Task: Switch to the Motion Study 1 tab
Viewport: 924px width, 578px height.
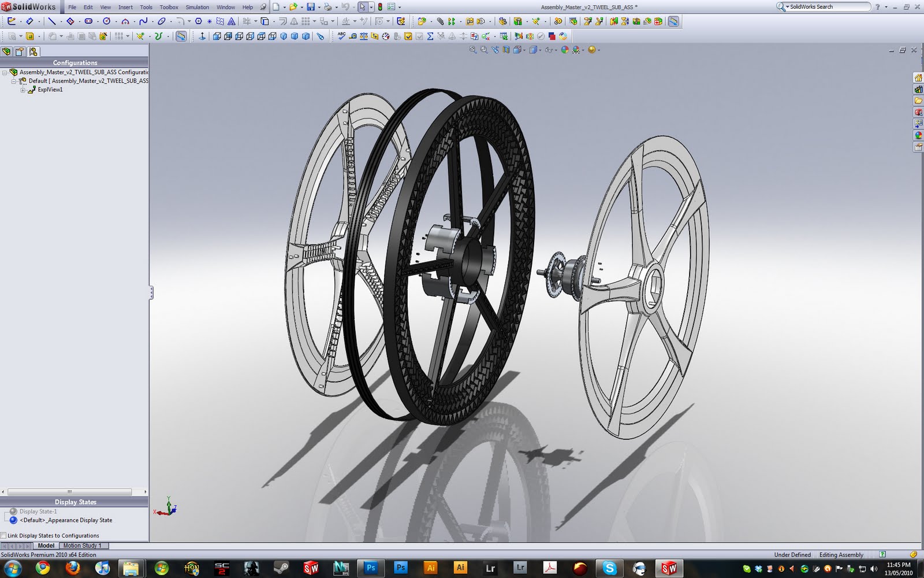Action: tap(83, 546)
